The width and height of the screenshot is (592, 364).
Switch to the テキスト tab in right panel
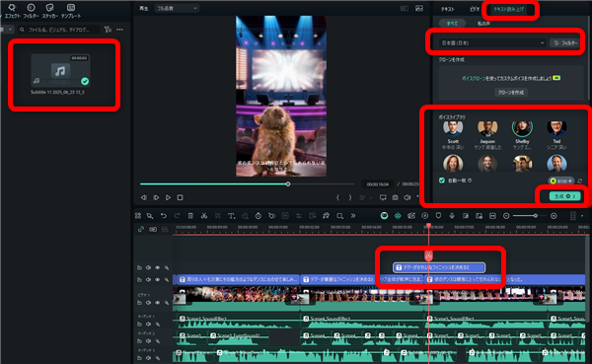pyautogui.click(x=448, y=9)
